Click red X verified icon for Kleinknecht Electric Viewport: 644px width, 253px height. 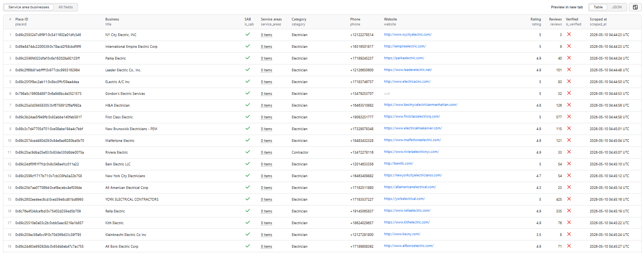click(569, 234)
